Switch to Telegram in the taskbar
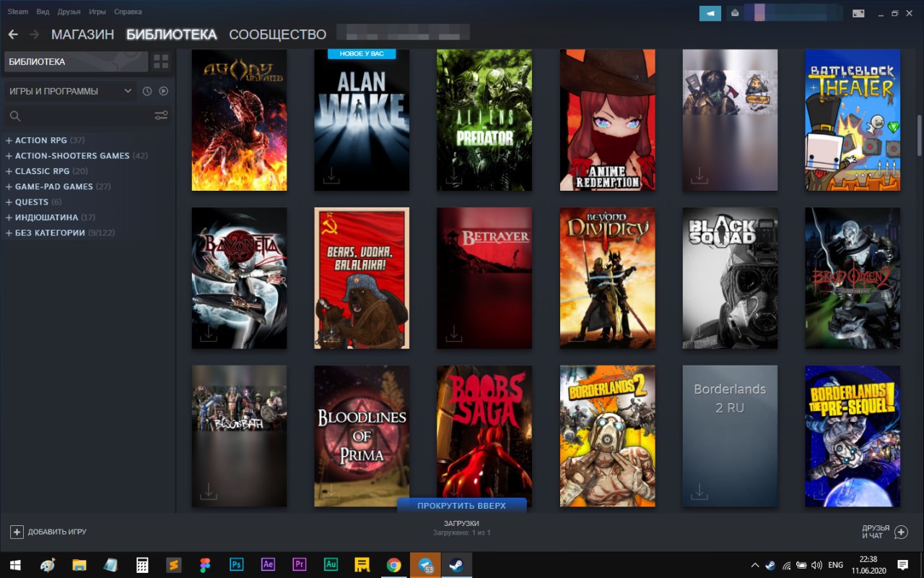Viewport: 924px width, 578px height. [425, 564]
